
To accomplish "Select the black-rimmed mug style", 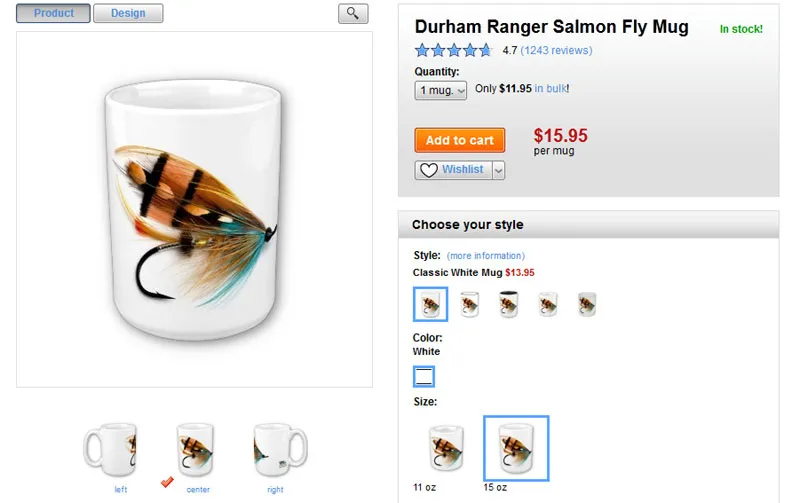I will pos(509,304).
